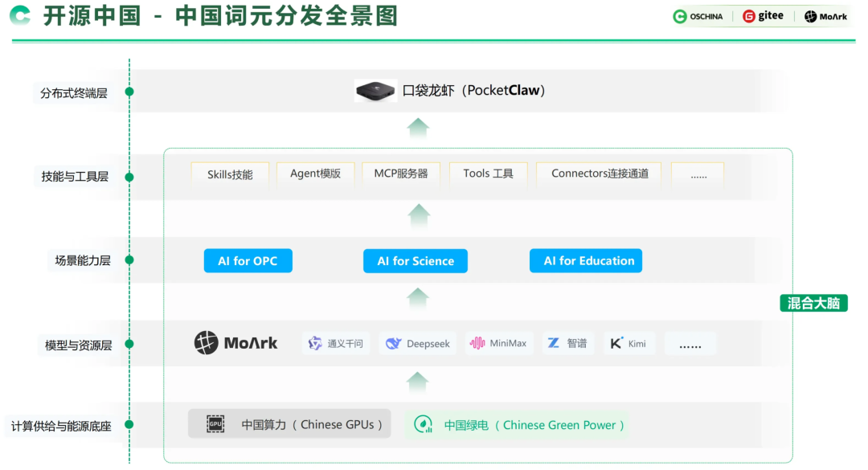Click the GPU chip icon

pyautogui.click(x=215, y=424)
